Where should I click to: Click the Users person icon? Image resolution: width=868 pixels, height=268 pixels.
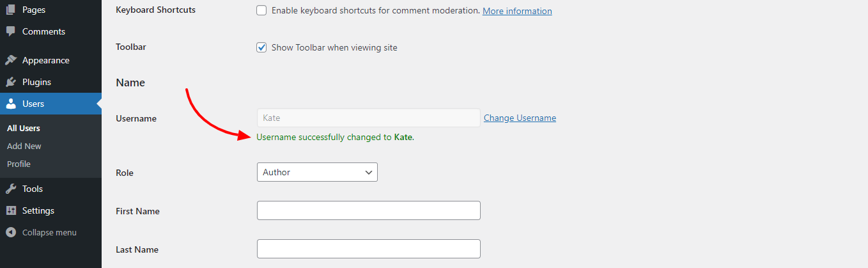pyautogui.click(x=11, y=104)
